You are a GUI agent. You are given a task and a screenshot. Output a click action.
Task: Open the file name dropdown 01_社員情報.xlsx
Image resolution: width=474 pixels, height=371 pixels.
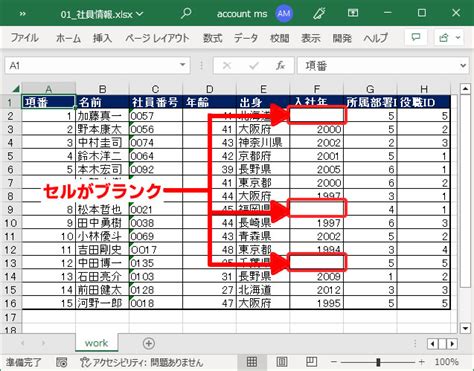pyautogui.click(x=102, y=14)
